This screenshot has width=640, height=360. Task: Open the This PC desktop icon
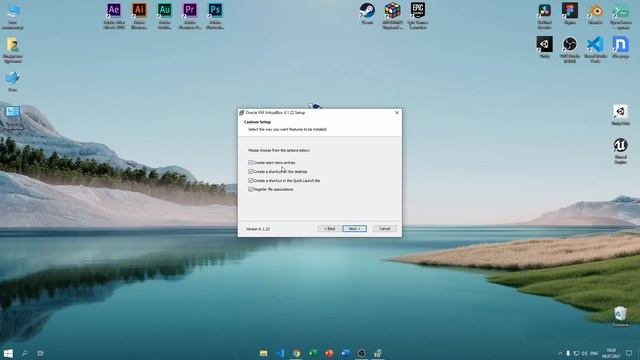tap(13, 16)
